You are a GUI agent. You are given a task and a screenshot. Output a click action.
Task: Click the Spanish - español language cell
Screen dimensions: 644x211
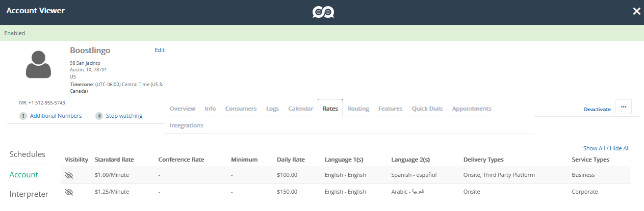click(x=414, y=175)
